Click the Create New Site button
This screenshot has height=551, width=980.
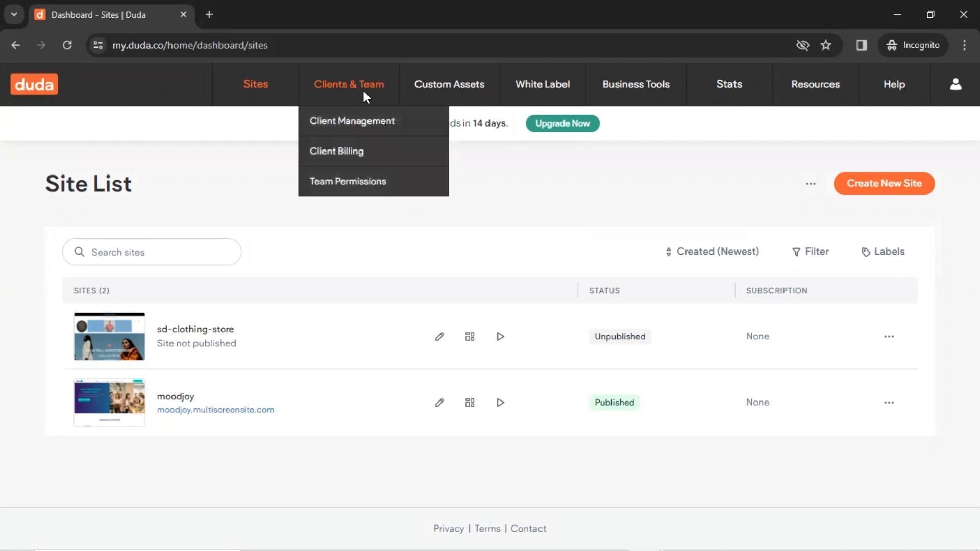coord(884,184)
